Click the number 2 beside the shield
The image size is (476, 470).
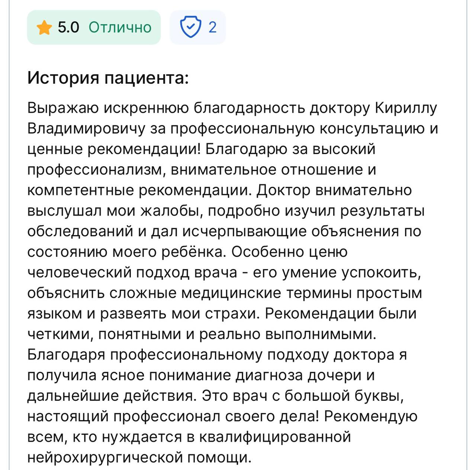(x=212, y=28)
